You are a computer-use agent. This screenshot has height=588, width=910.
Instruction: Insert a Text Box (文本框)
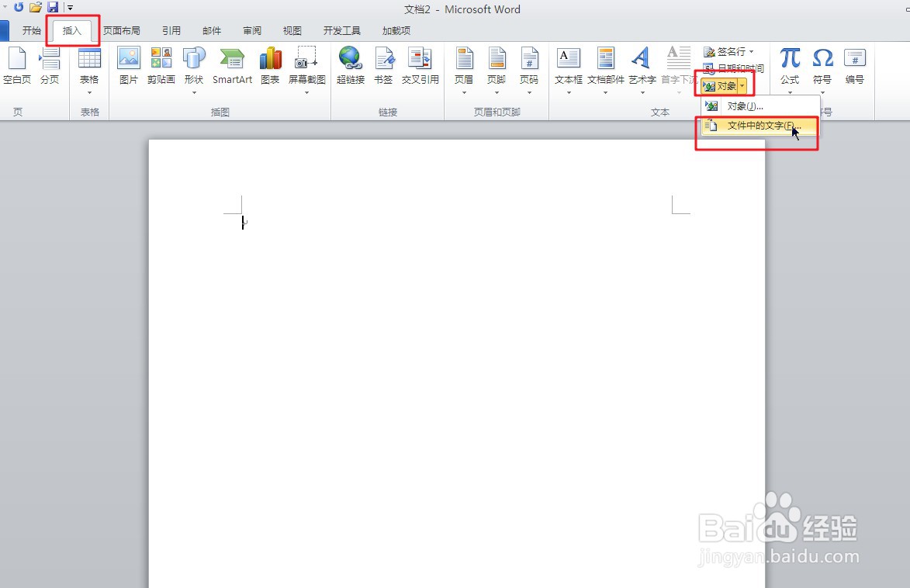click(x=568, y=71)
